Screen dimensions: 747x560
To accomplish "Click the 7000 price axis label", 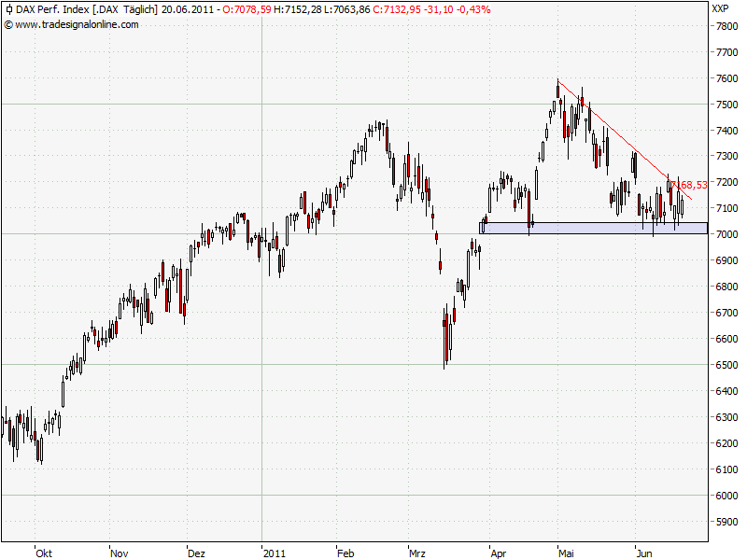I will click(x=727, y=234).
